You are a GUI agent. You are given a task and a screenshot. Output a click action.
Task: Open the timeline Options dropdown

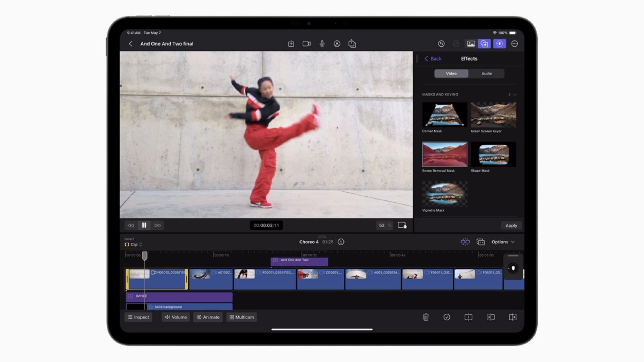pyautogui.click(x=503, y=242)
